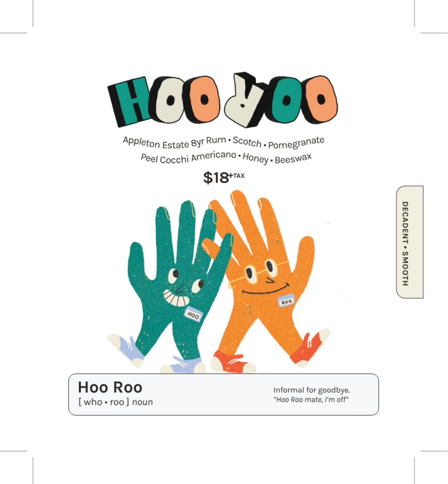
Task: Click the Pomegranate ingredient text
Action: (296, 143)
